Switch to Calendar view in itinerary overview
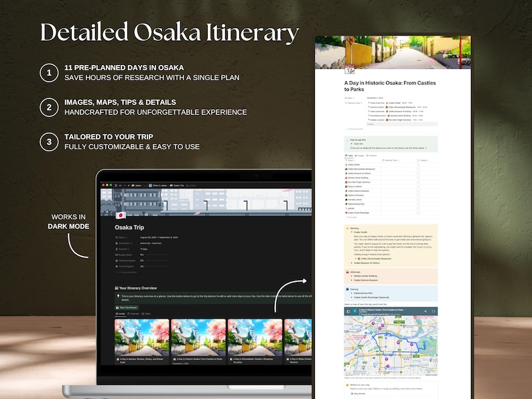This screenshot has width=532, height=399. pos(133,314)
